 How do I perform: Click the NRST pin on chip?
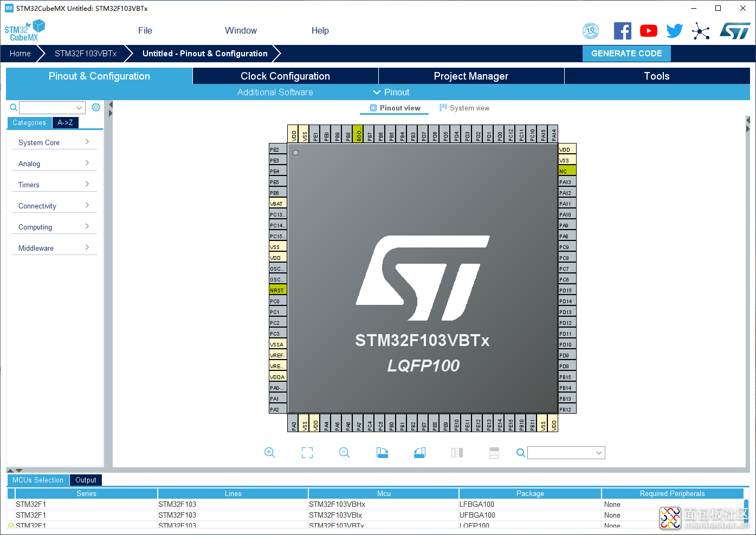(x=278, y=290)
